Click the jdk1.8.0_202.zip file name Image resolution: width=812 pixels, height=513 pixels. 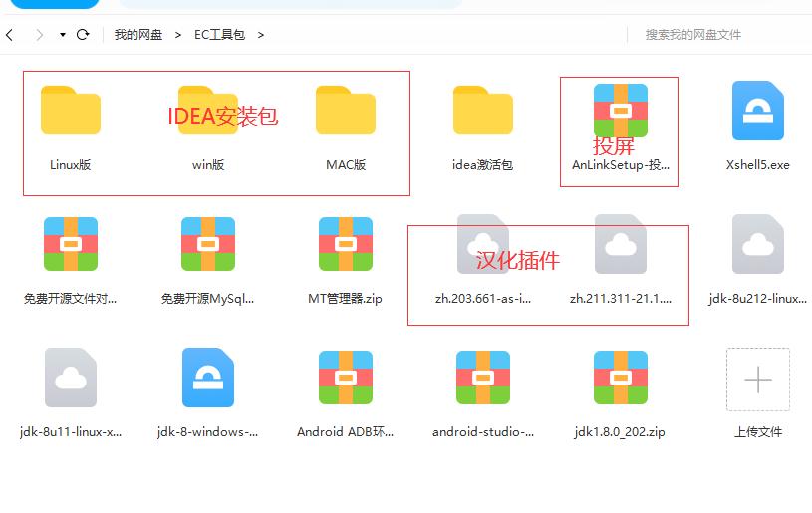pos(621,431)
